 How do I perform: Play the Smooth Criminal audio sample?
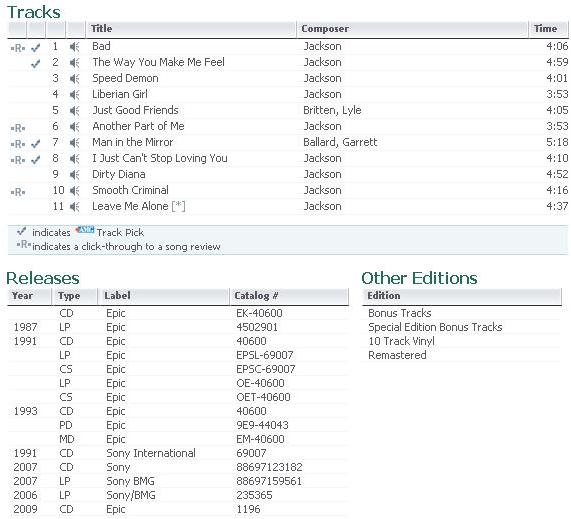point(75,191)
